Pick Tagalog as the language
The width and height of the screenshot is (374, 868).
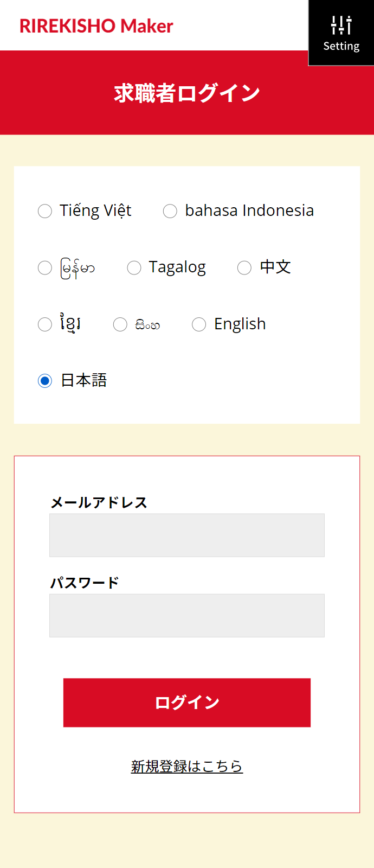134,268
